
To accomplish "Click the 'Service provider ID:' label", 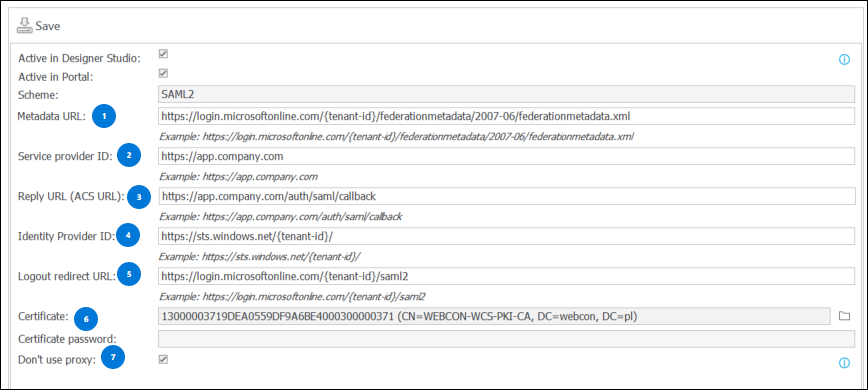I will pyautogui.click(x=65, y=157).
